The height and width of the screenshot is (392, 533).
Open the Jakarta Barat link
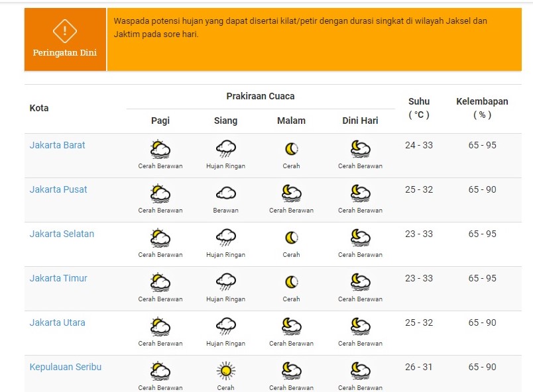pyautogui.click(x=57, y=145)
